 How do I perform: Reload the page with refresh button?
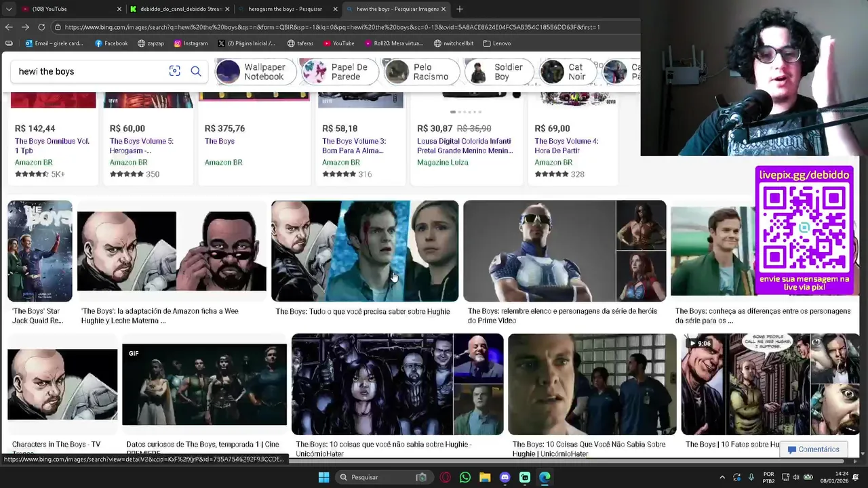41,27
